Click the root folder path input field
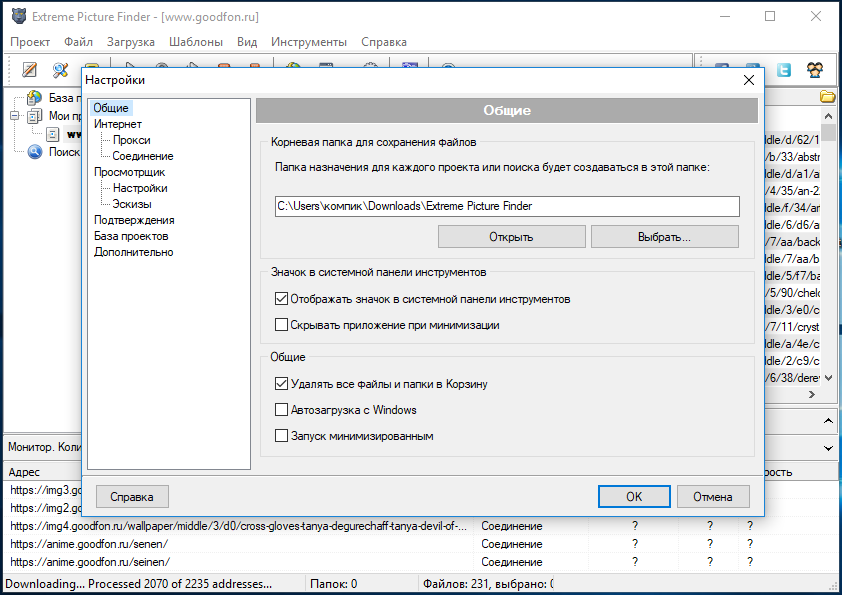Viewport: 842px width, 595px height. coord(507,206)
